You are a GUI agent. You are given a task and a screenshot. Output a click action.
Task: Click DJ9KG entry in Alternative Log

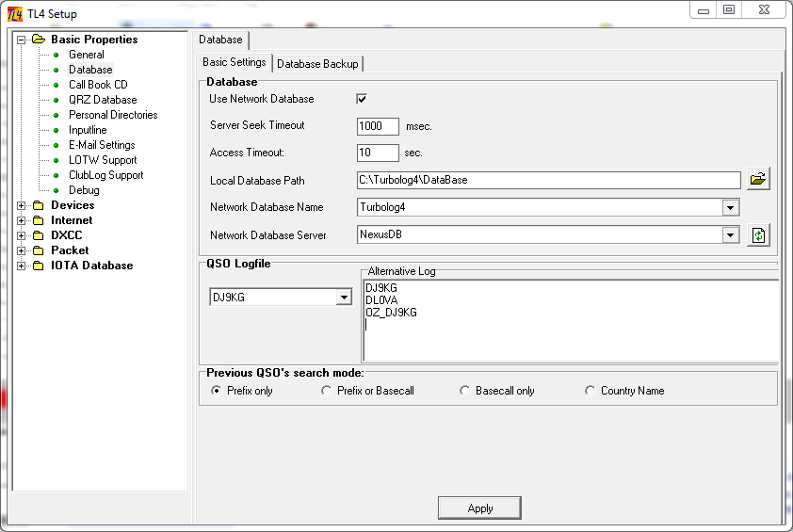(381, 288)
